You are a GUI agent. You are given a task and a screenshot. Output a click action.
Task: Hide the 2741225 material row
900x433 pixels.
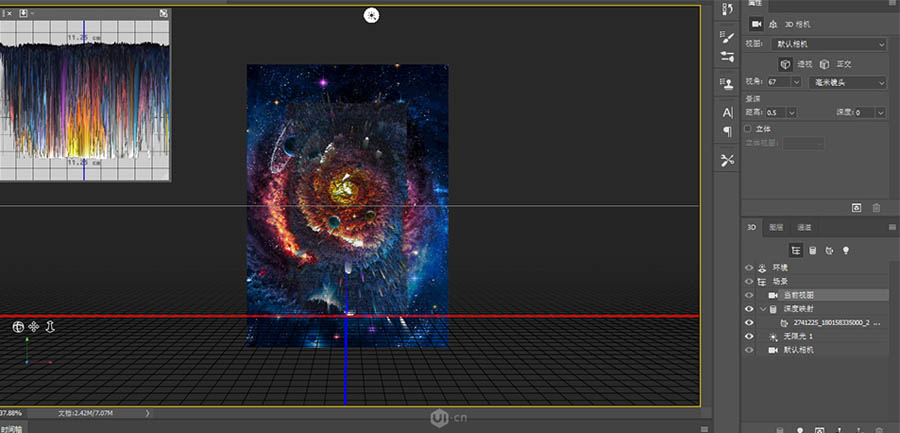[748, 323]
